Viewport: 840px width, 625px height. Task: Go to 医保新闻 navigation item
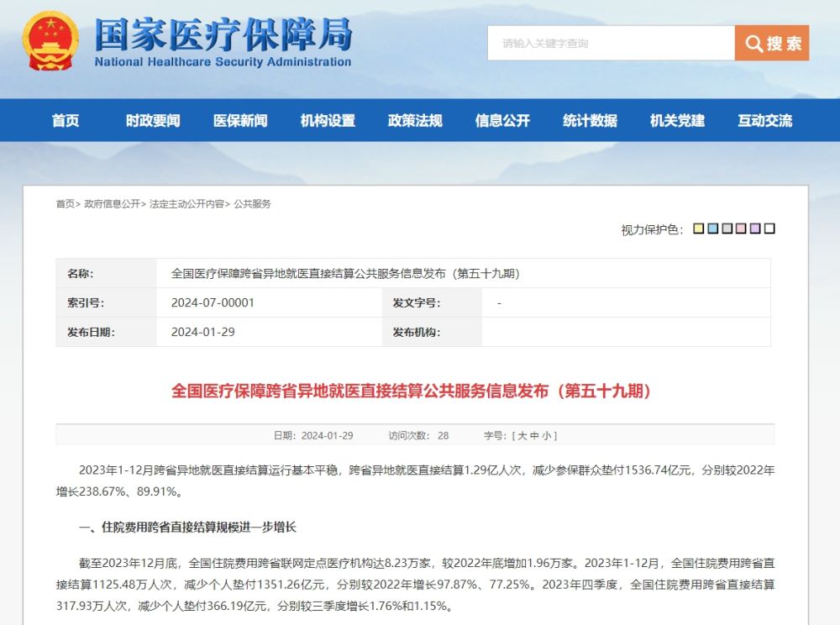tap(240, 120)
